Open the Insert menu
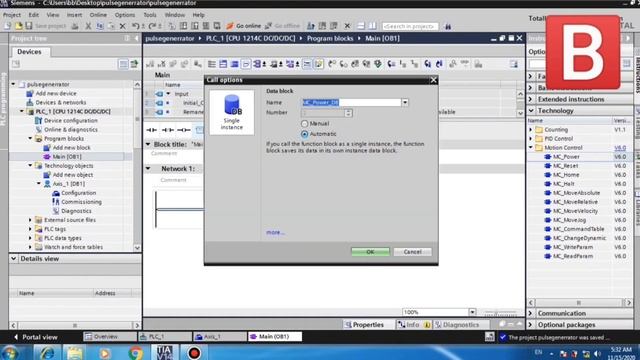This screenshot has height=360, width=640. point(74,15)
